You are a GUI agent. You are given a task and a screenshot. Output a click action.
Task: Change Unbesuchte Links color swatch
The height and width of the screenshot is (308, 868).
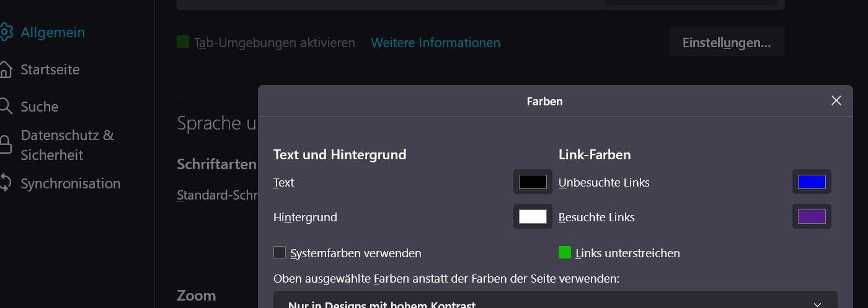(812, 182)
